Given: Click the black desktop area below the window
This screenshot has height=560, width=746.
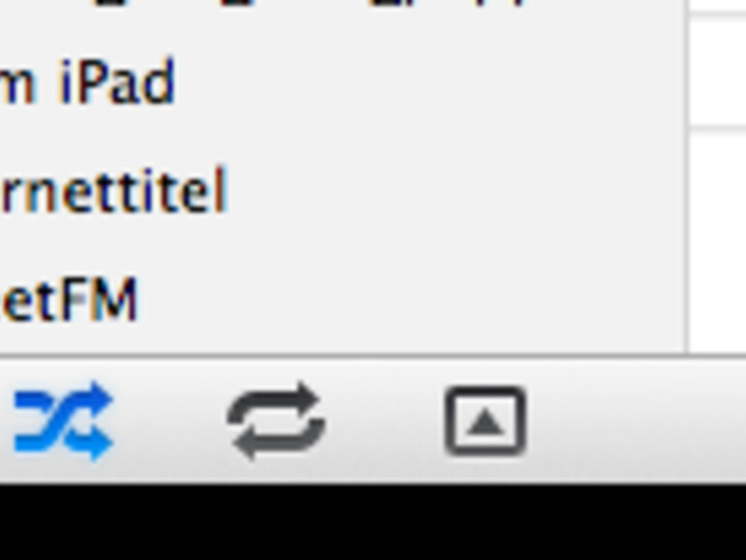Looking at the screenshot, I should (373, 522).
